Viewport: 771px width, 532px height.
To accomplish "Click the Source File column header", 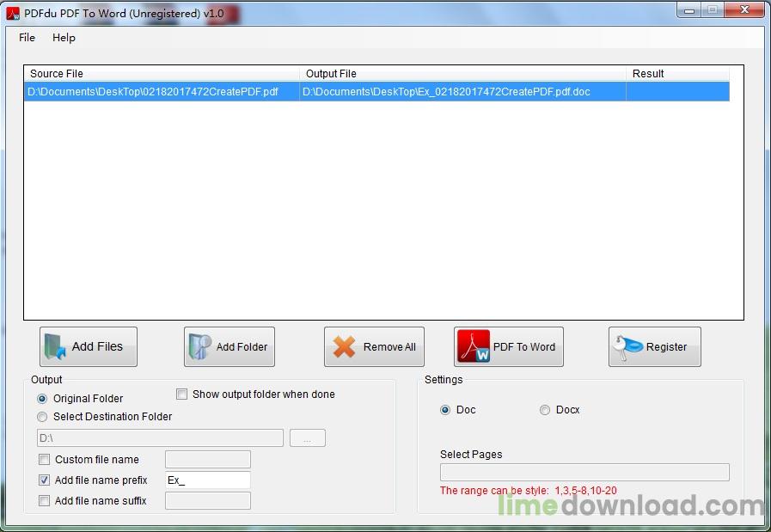I will pyautogui.click(x=162, y=73).
